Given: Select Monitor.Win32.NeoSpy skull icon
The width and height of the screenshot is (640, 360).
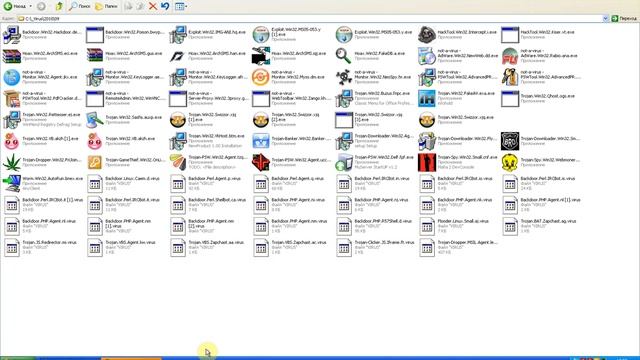Looking at the screenshot, I should tap(344, 77).
